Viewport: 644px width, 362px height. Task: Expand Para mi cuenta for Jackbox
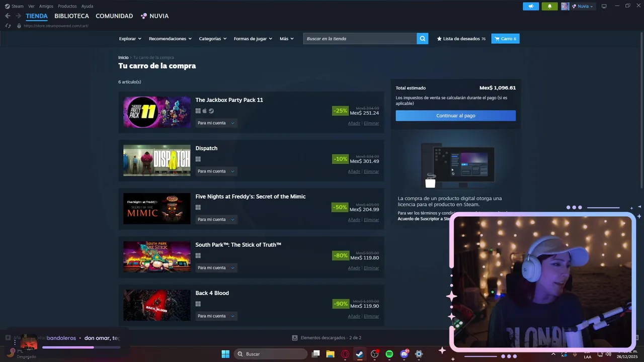[x=216, y=123]
